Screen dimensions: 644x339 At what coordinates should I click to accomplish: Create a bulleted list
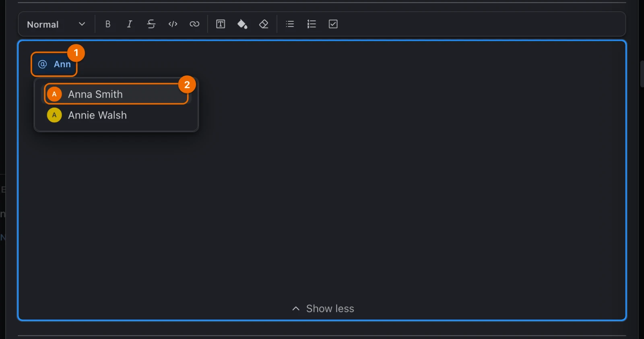290,24
